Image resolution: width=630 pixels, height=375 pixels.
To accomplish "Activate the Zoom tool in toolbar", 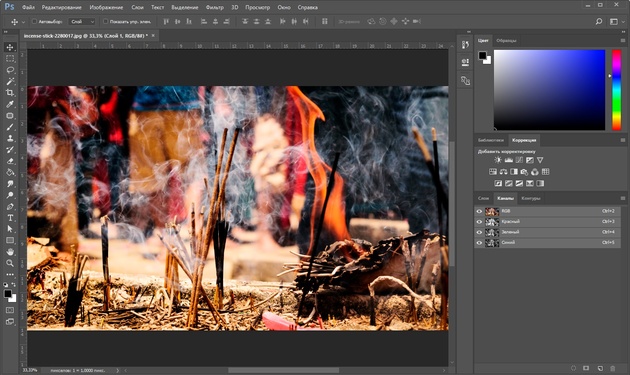I will click(10, 263).
